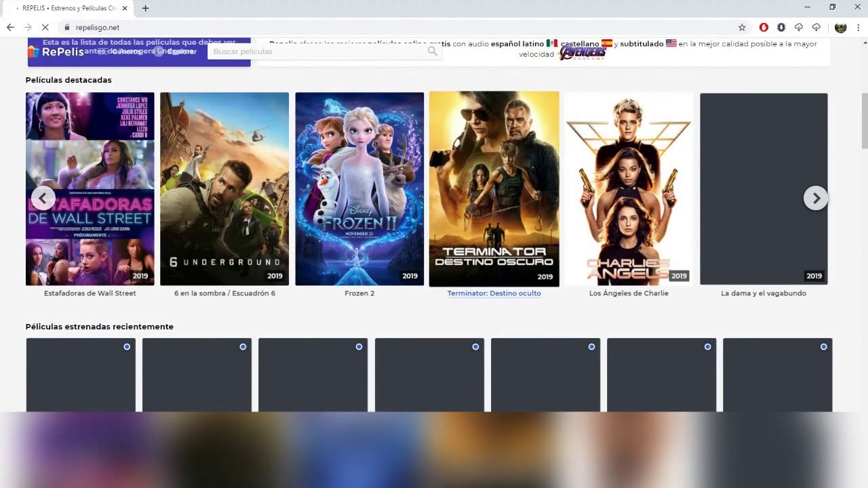Open the last placeholder card in recent releases
Screen dimensions: 868x488
coord(778,375)
